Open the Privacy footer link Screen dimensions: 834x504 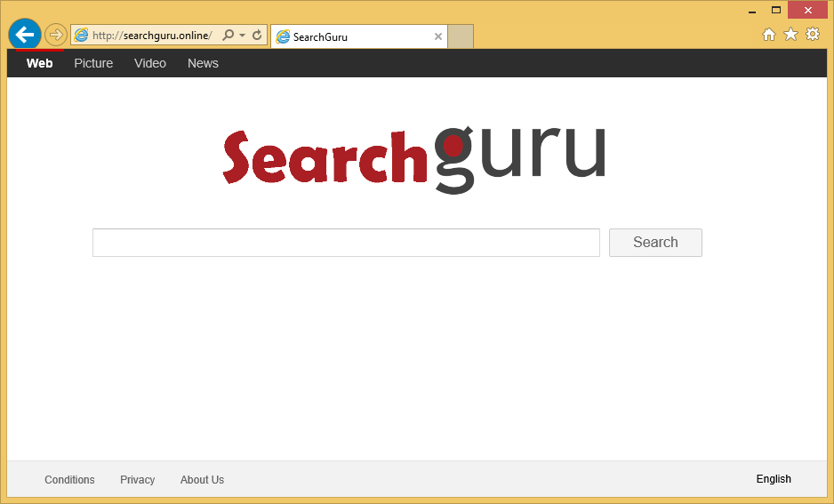[x=137, y=479]
